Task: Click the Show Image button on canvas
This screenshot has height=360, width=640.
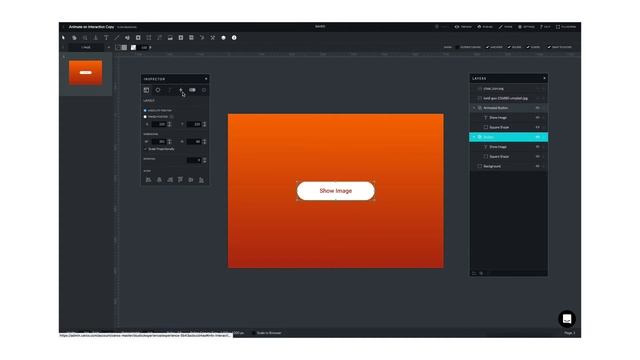Action: [336, 191]
